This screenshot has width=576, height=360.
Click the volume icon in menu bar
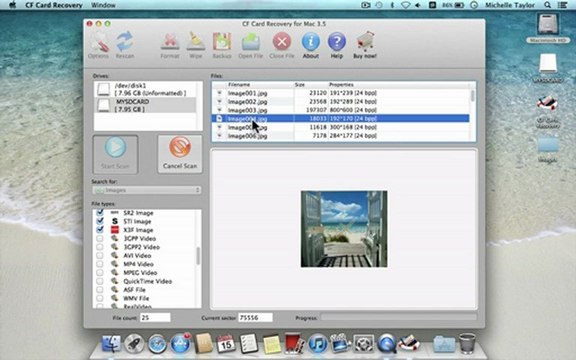tap(418, 5)
